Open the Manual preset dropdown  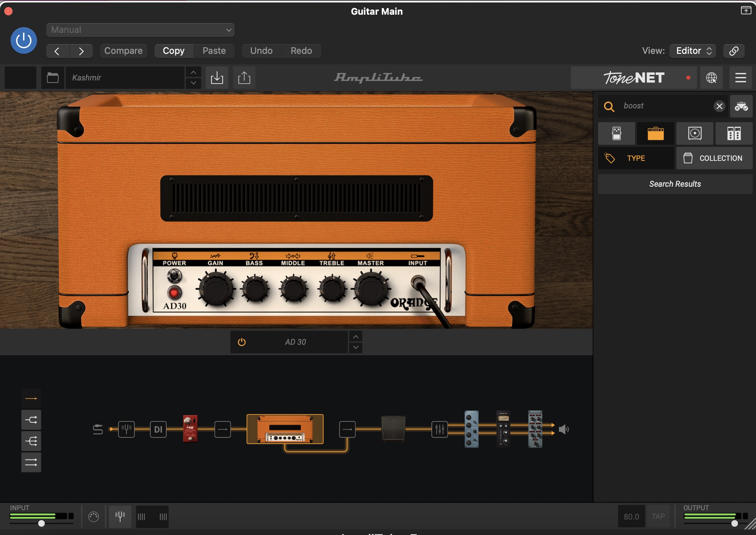140,30
